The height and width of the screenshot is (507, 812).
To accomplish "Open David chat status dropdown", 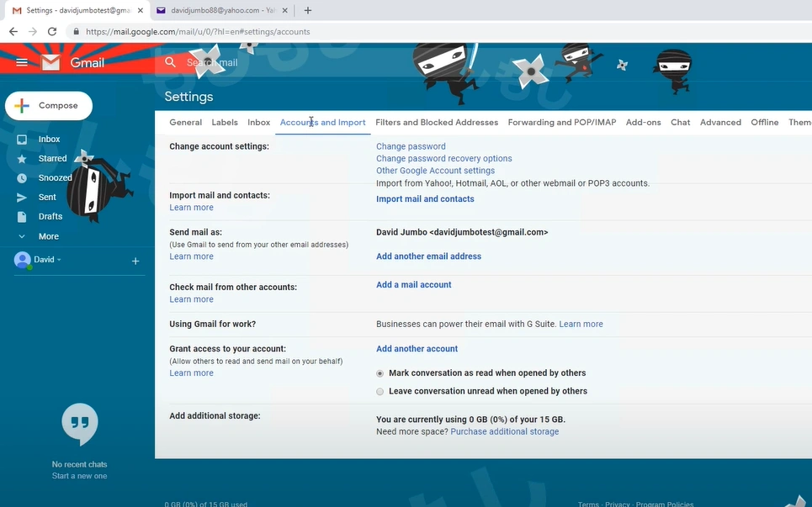I will tap(59, 260).
